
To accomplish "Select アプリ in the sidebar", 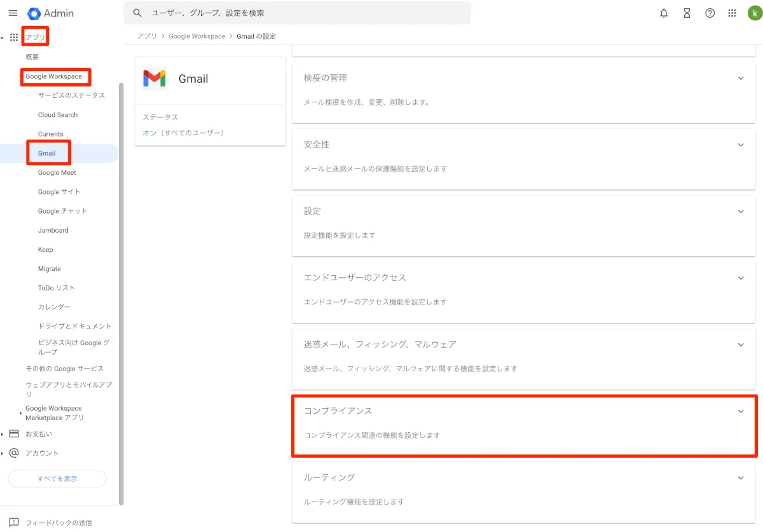I will point(35,38).
